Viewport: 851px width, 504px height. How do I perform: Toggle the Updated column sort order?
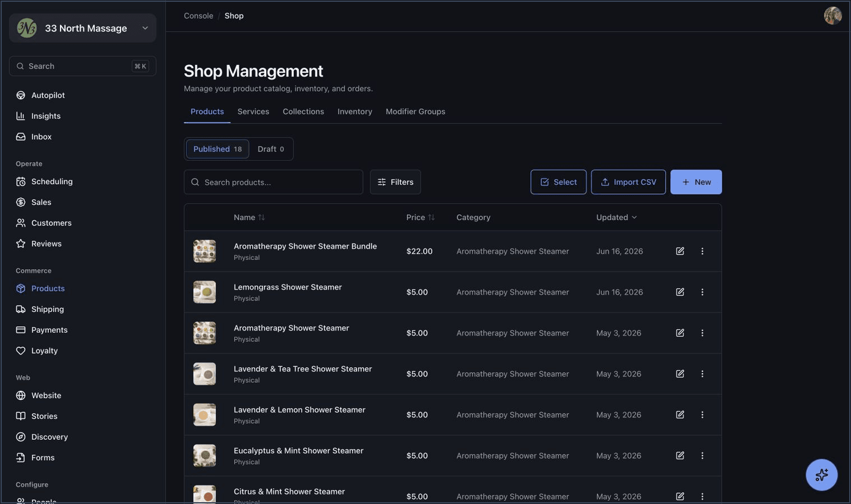(617, 218)
